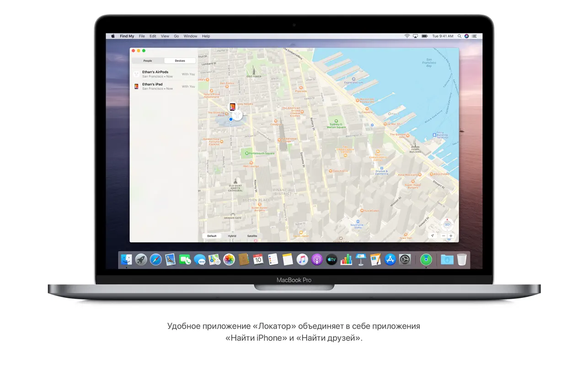
Task: Switch to the People tab
Action: (x=148, y=60)
